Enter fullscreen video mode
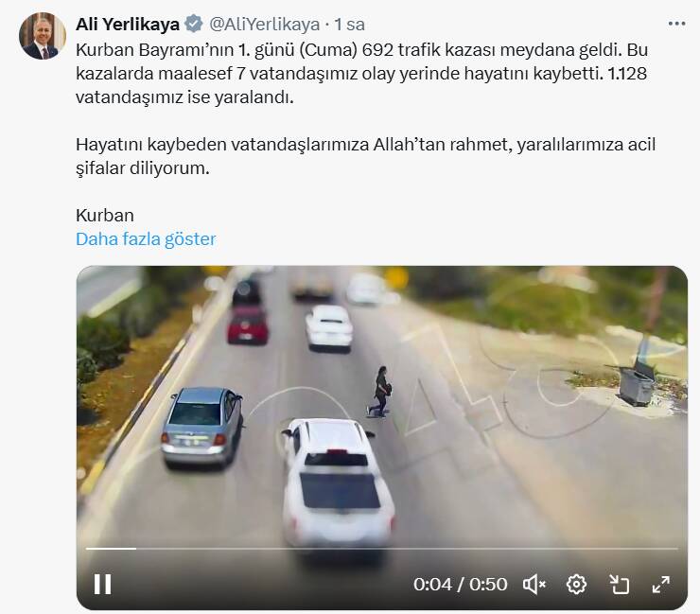Viewport: 700px width, 614px height. [x=660, y=584]
